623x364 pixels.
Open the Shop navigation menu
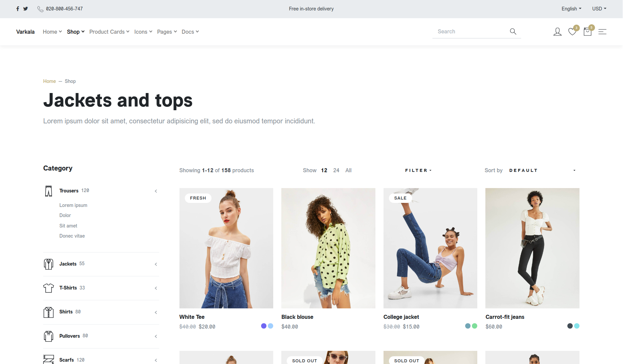pyautogui.click(x=76, y=32)
